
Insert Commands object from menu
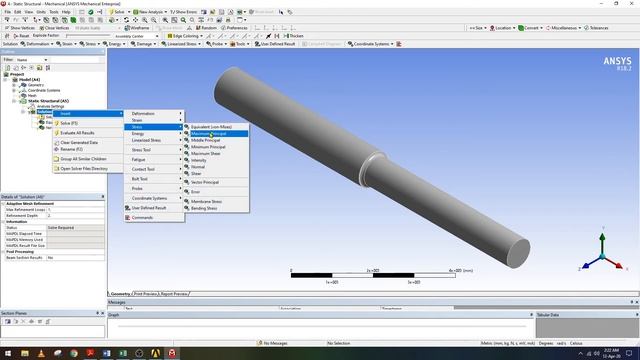[154, 218]
